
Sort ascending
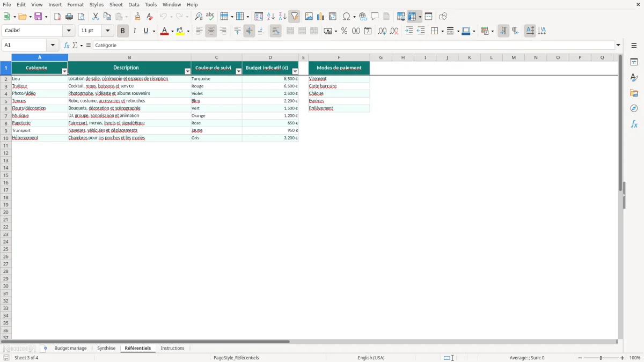(271, 17)
